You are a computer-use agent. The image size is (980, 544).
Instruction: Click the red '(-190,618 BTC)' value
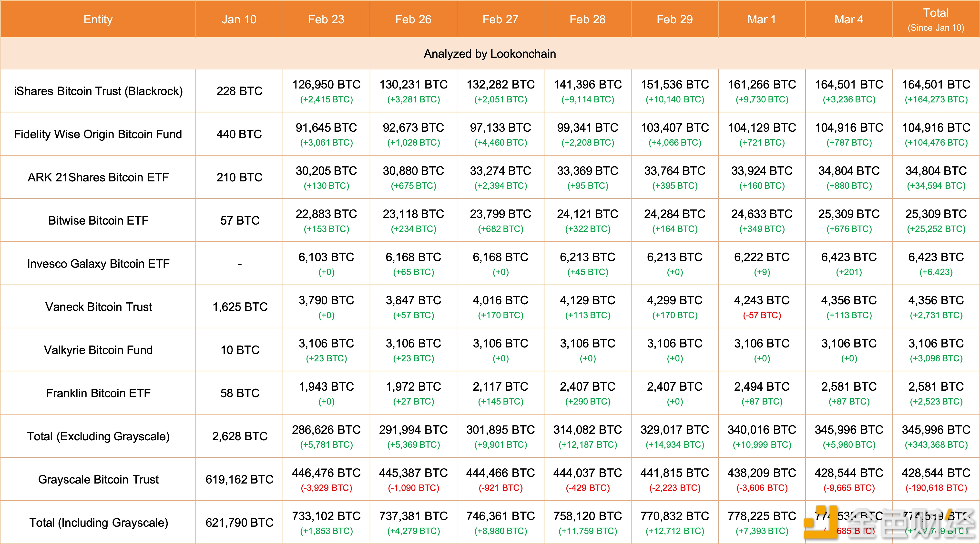click(936, 488)
